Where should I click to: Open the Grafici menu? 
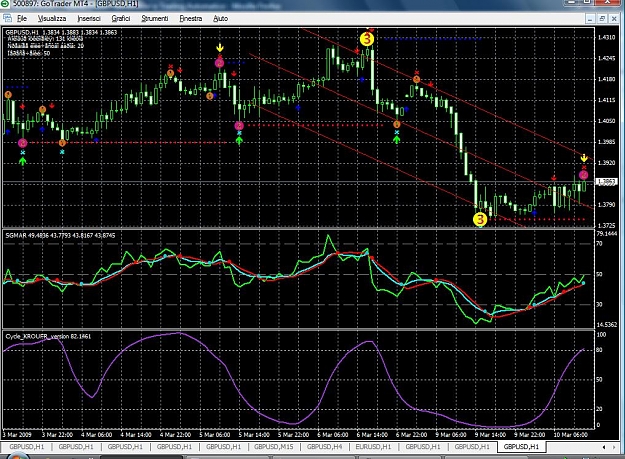coord(121,18)
